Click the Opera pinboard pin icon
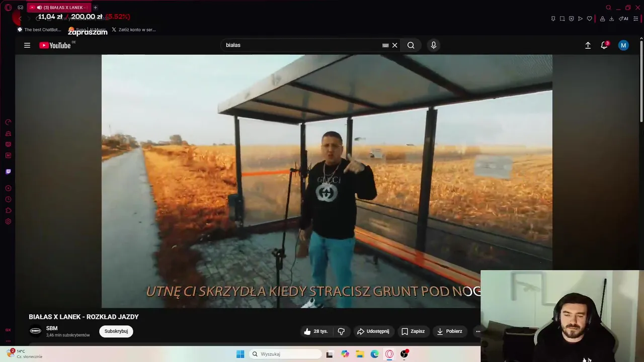This screenshot has width=644, height=362. [553, 19]
